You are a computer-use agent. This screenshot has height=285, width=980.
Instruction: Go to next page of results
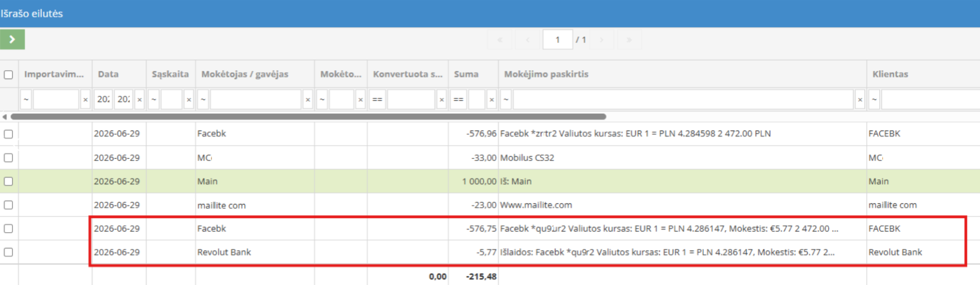point(601,40)
